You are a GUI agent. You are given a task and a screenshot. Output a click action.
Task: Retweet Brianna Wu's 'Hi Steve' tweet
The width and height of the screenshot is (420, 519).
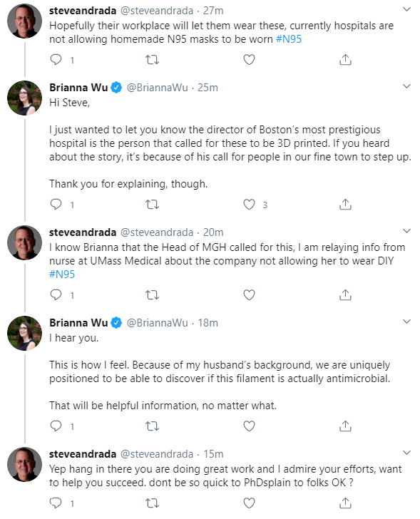pos(153,205)
